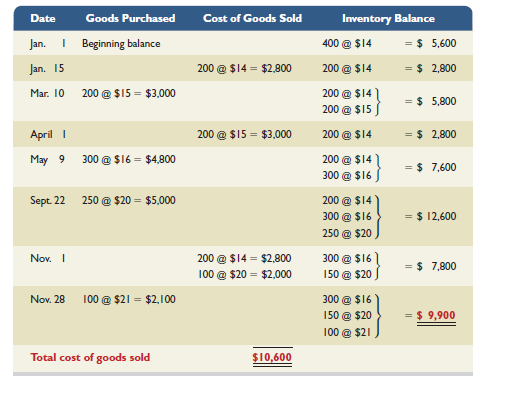Select the Inventory Balance column header
Image resolution: width=508 pixels, height=394 pixels.
(x=388, y=19)
